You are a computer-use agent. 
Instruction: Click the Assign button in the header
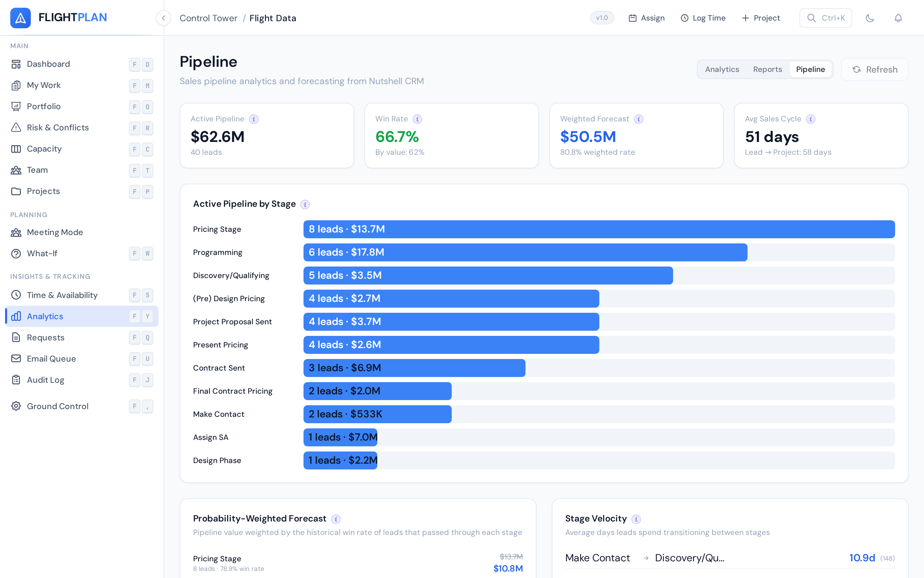(x=646, y=18)
